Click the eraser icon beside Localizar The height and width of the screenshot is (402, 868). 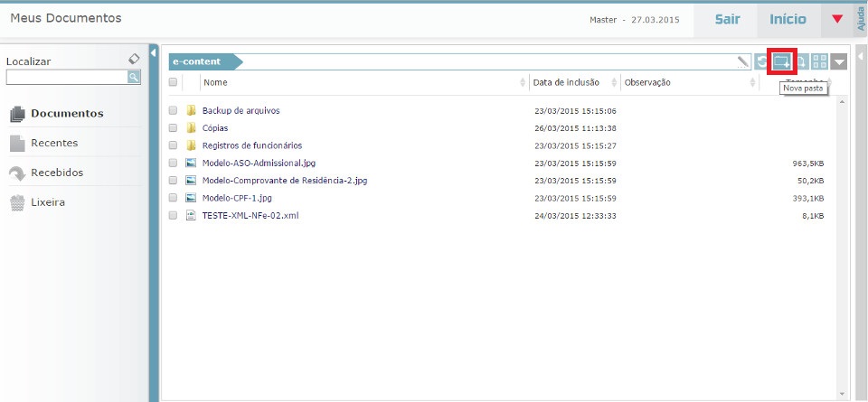(134, 59)
